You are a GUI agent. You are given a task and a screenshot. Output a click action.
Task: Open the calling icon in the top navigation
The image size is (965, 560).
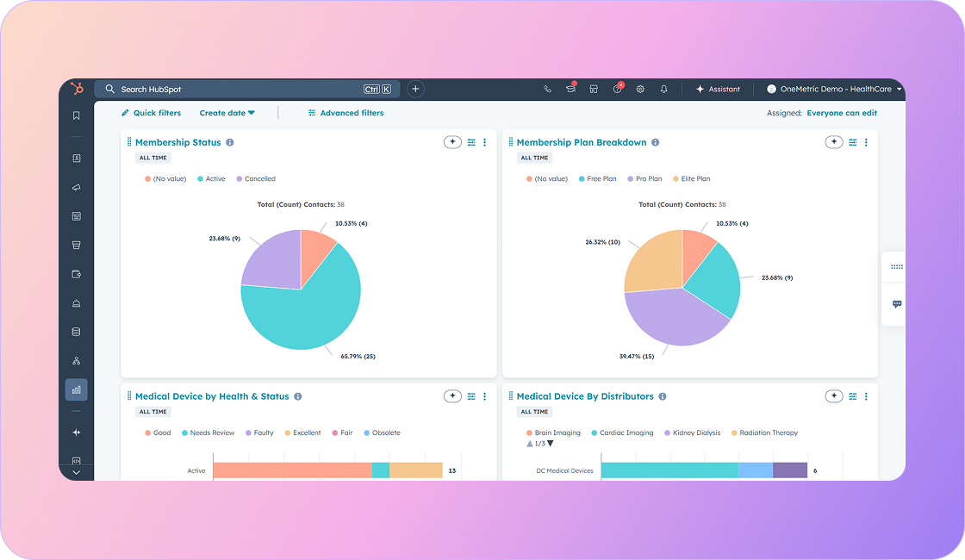548,89
